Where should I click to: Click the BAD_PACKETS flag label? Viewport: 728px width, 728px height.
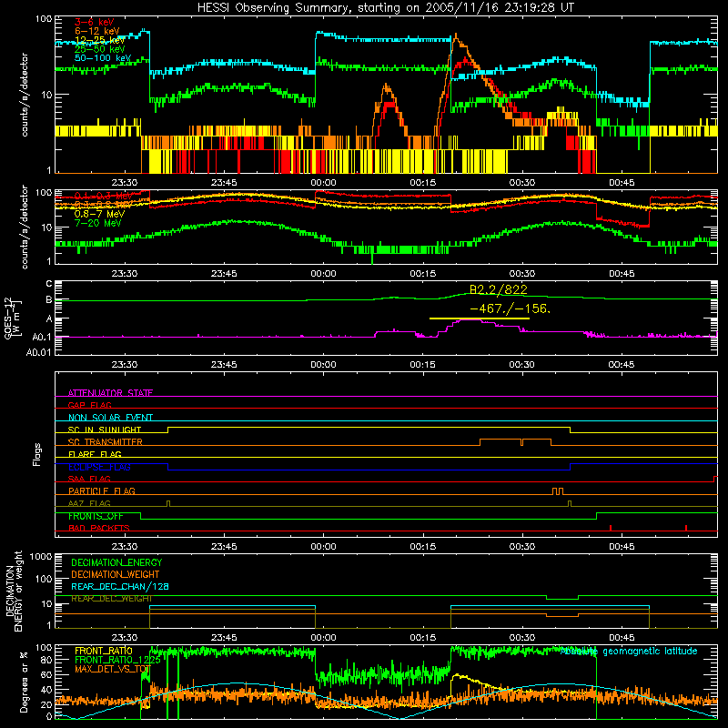point(99,528)
